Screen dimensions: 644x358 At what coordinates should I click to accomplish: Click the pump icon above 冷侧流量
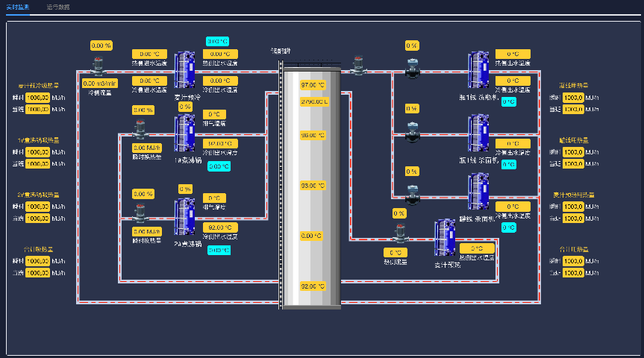point(97,66)
